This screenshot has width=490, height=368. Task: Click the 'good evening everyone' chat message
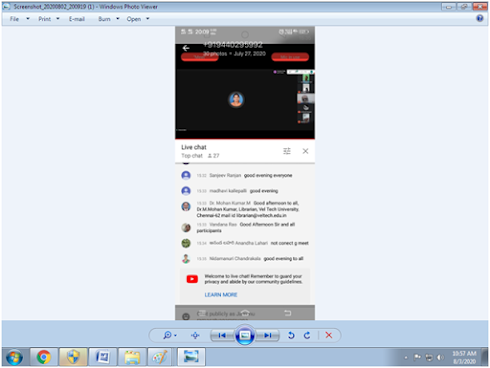[268, 175]
